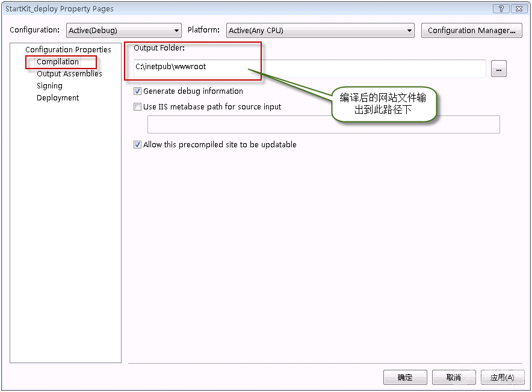Switch to Deployment settings page
This screenshot has width=532, height=392.
(x=58, y=97)
